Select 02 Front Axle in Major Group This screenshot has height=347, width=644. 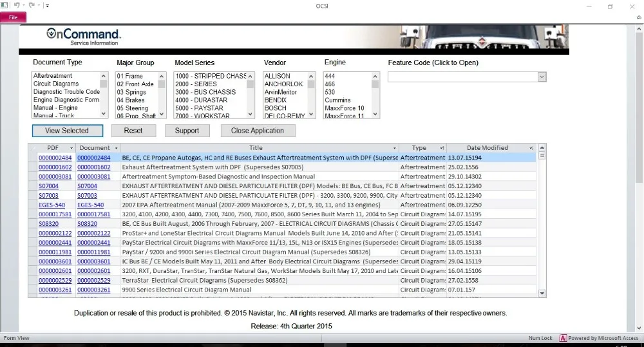(135, 84)
